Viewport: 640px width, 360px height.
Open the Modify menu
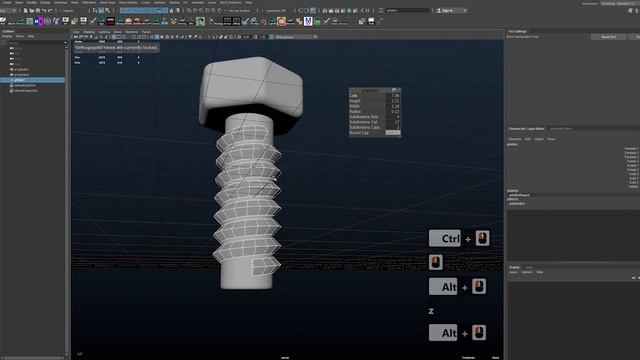(x=31, y=2)
